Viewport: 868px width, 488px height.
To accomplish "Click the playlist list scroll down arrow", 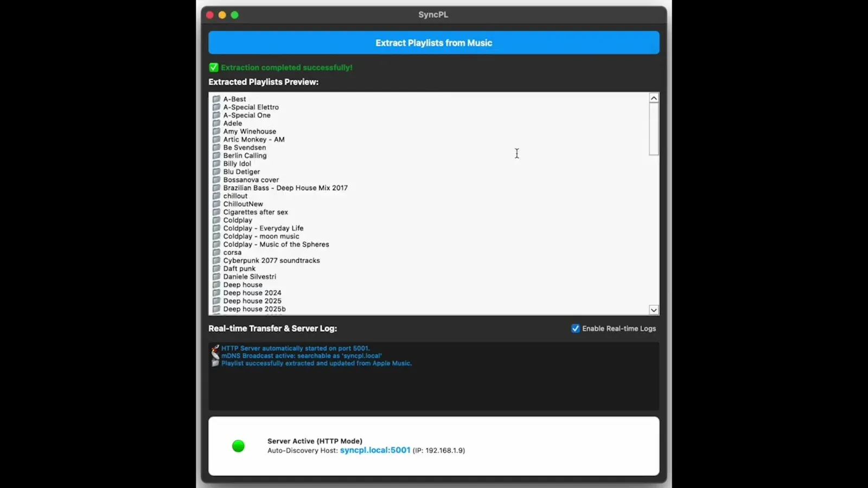I will coord(654,310).
